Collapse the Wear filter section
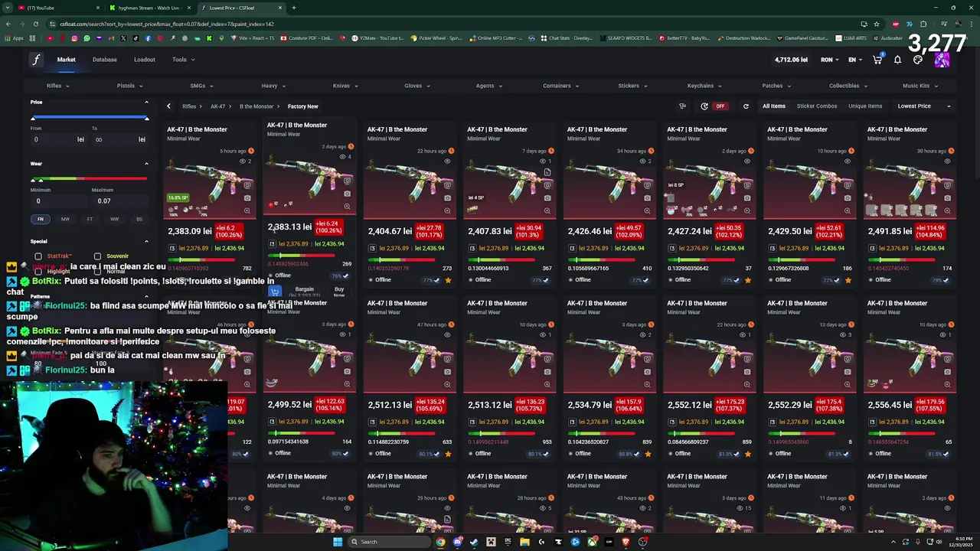The image size is (980, 551). pos(146,163)
